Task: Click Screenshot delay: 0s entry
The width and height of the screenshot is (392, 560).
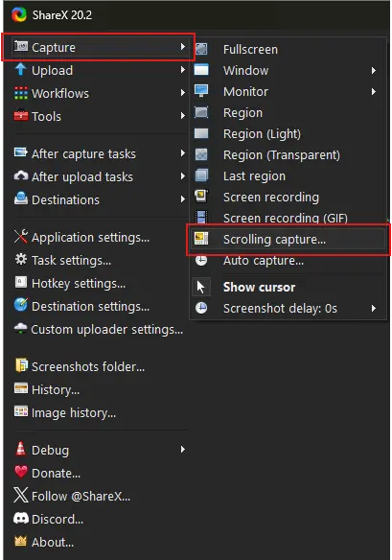Action: (x=288, y=308)
